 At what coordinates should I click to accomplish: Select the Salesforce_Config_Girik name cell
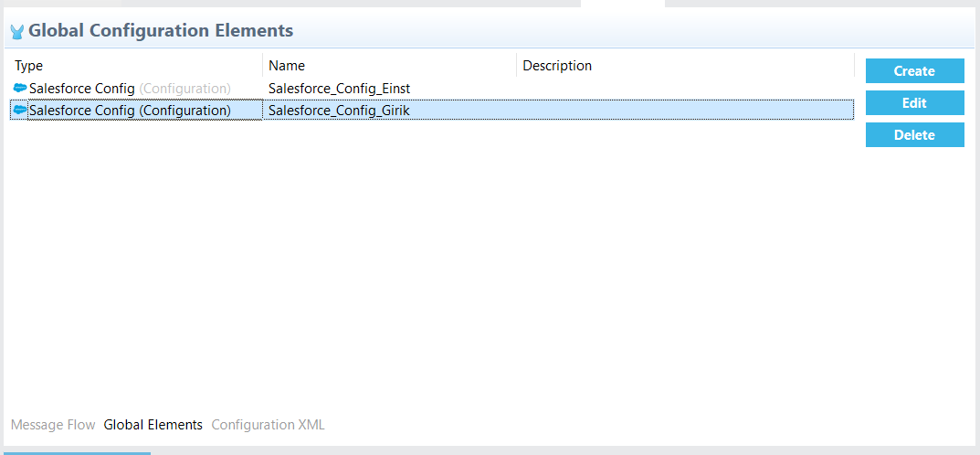(x=339, y=111)
